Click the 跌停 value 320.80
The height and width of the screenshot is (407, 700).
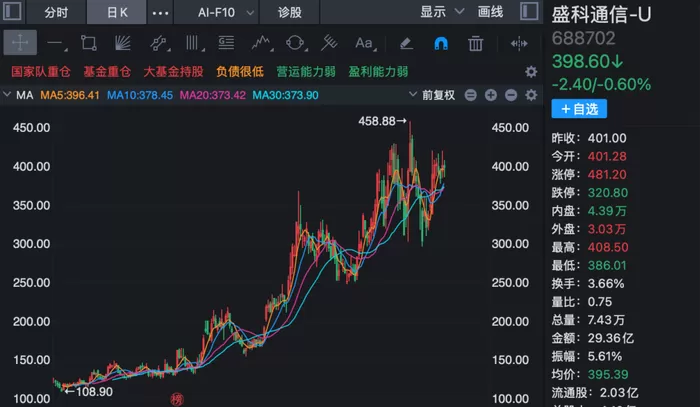pyautogui.click(x=608, y=193)
